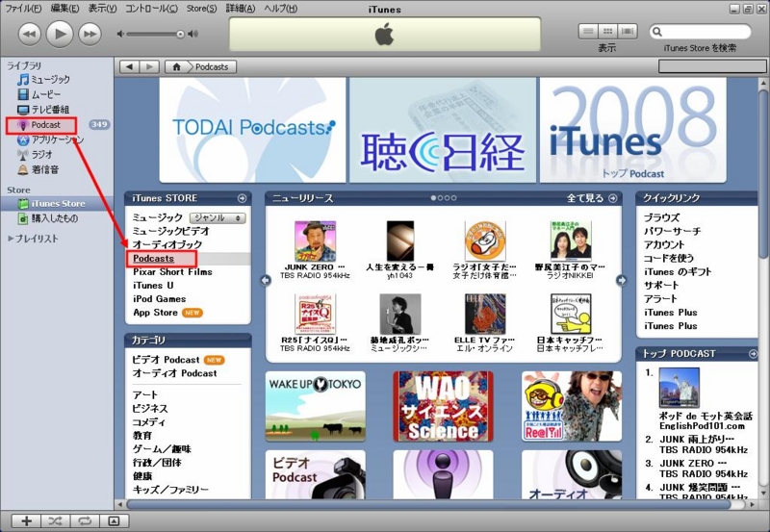The image size is (770, 532).
Task: Click the store forward navigation arrow
Action: [149, 66]
